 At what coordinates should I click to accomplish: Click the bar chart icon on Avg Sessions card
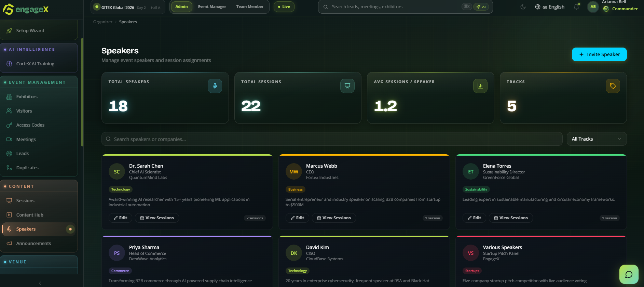pyautogui.click(x=480, y=86)
